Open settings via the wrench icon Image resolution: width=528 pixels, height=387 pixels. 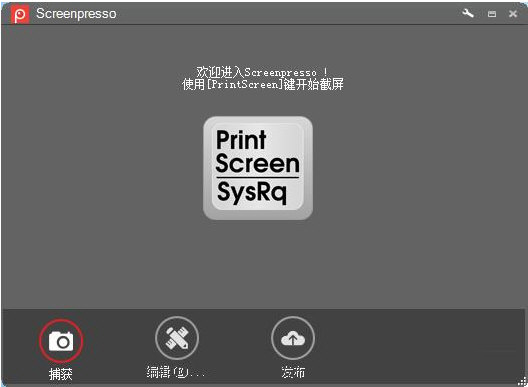[x=468, y=13]
